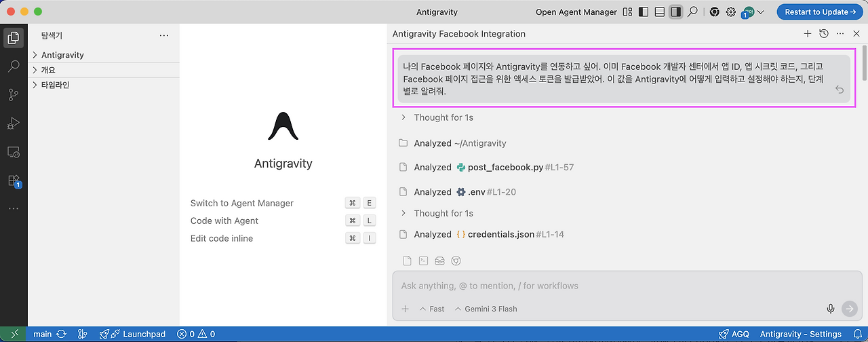Revert to this message undo arrow

click(840, 90)
